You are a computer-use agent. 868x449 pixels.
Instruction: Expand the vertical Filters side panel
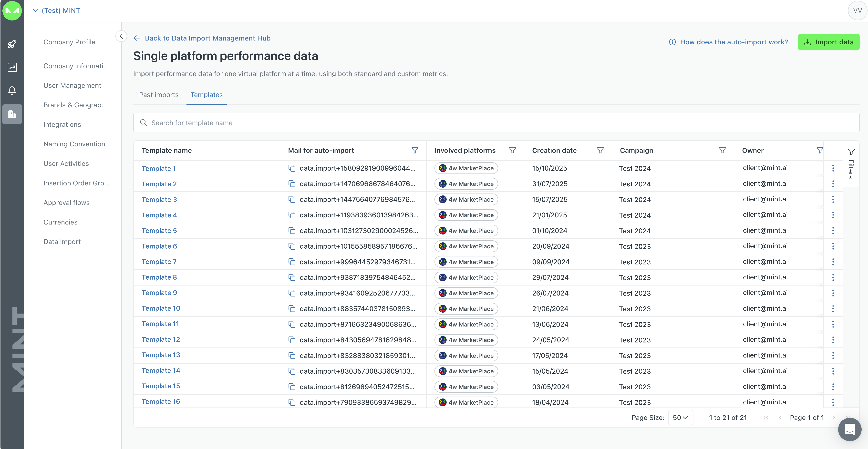click(851, 164)
